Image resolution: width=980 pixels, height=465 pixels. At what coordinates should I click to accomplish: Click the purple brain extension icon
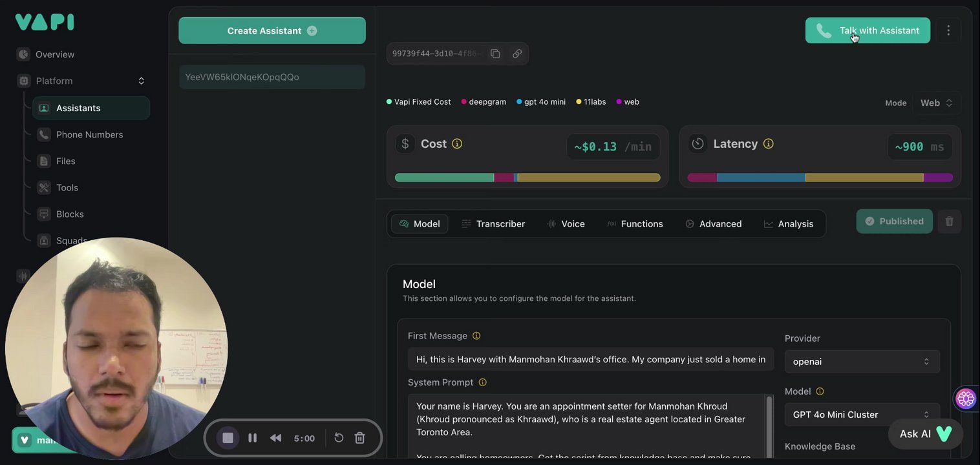pyautogui.click(x=966, y=398)
